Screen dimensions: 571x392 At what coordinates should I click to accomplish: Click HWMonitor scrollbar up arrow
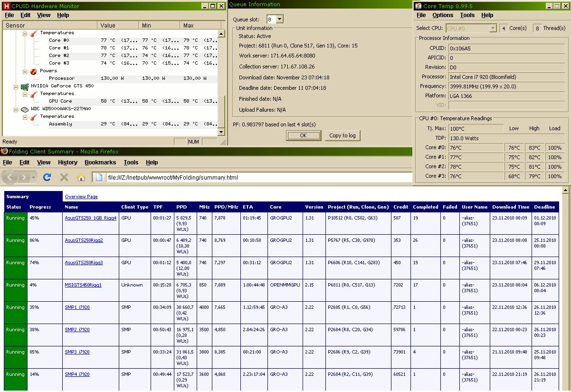[x=221, y=34]
